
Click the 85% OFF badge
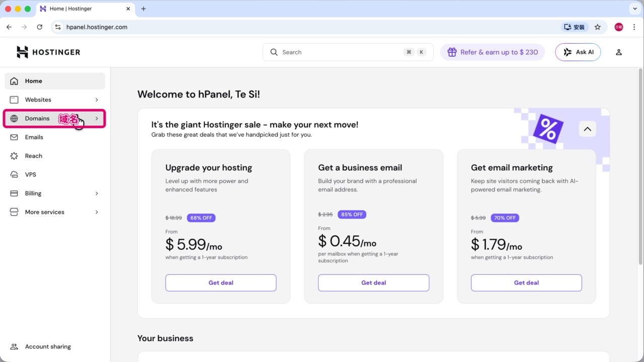tap(352, 214)
